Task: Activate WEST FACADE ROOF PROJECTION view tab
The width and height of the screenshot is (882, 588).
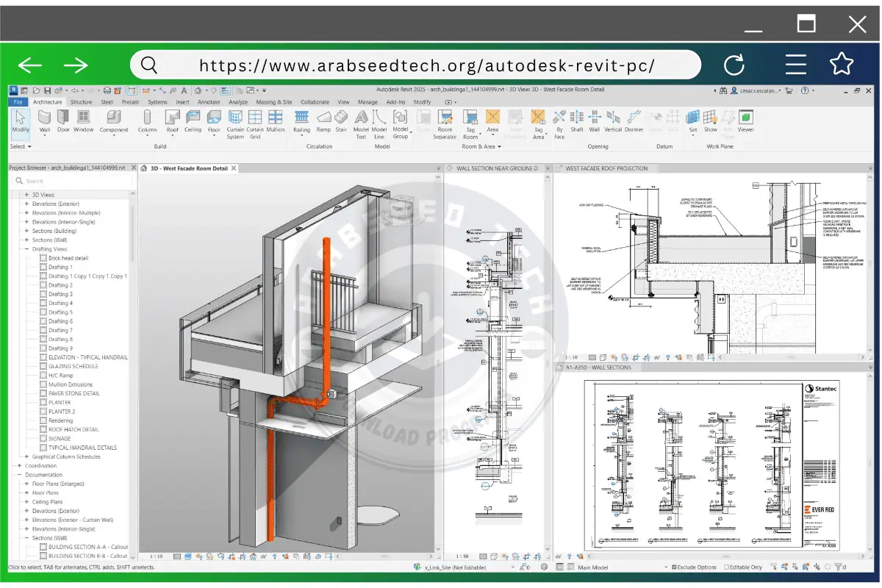Action: point(606,168)
